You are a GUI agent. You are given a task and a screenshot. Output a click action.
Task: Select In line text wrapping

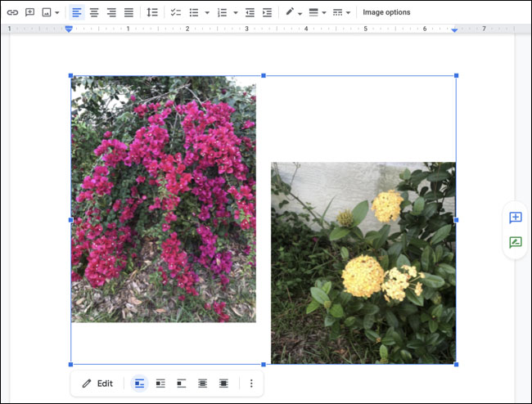click(139, 384)
